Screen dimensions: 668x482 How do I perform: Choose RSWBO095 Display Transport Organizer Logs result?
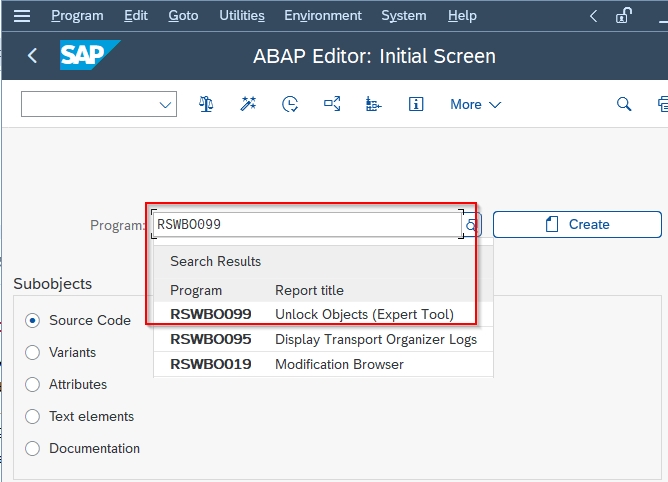(x=323, y=339)
